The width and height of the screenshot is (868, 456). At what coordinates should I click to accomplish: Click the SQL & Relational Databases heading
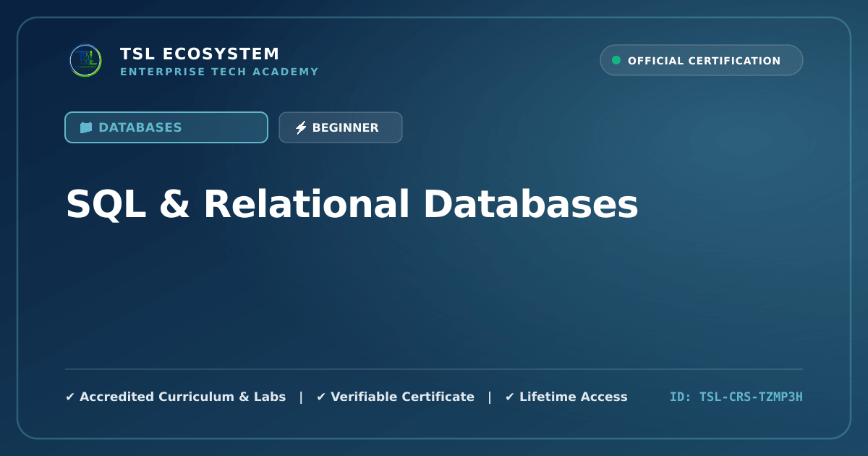[x=352, y=204]
